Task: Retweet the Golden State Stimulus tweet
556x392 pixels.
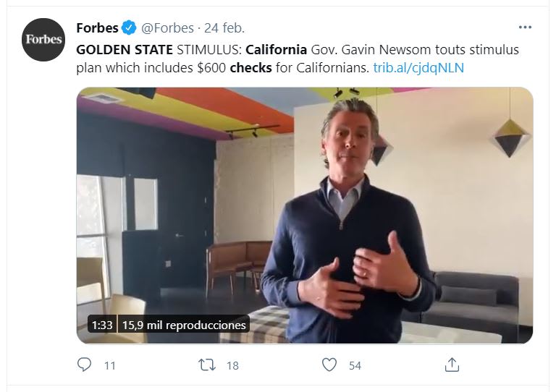Action: point(206,365)
